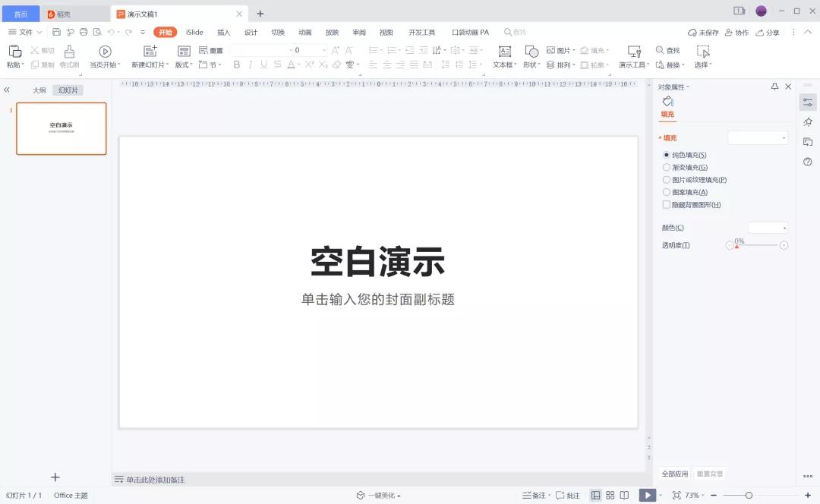Click the New Slide icon
The height and width of the screenshot is (504, 820).
click(x=150, y=52)
